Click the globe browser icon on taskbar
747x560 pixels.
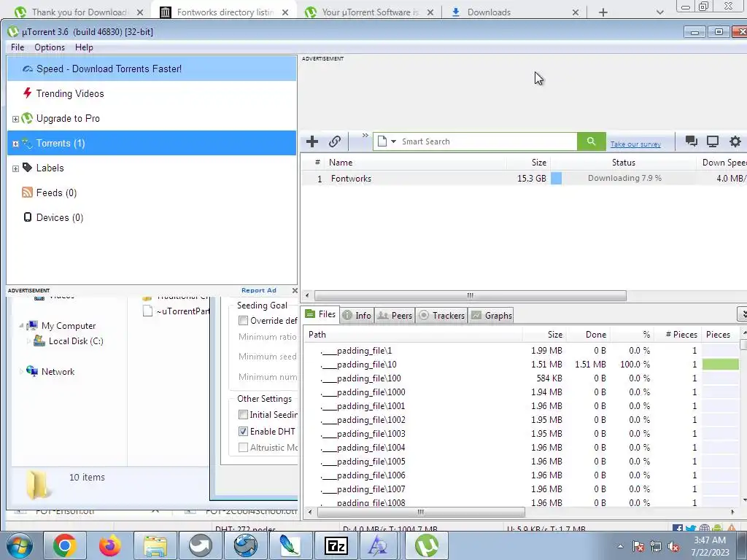246,545
